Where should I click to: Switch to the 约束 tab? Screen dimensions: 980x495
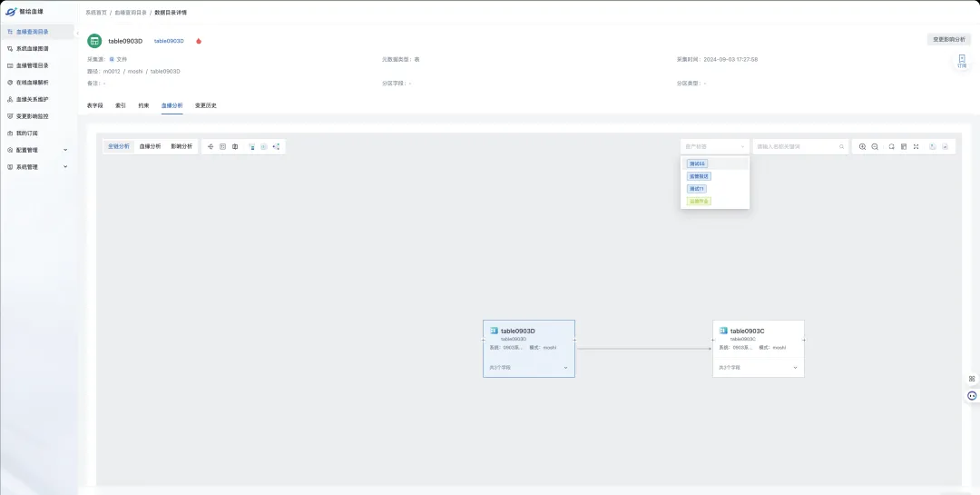click(x=143, y=105)
